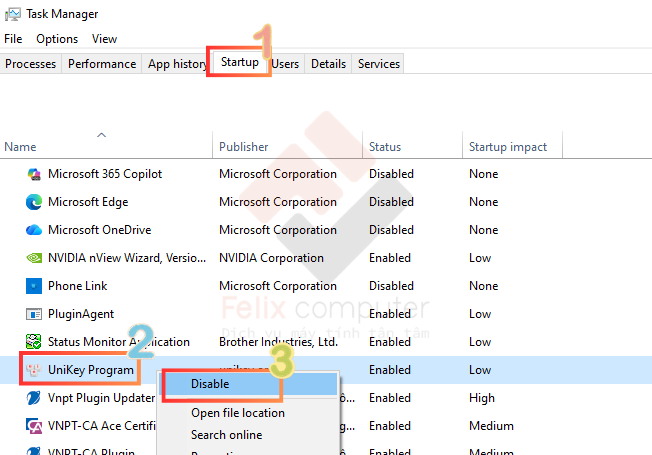Switch to the Performance tab

click(101, 64)
